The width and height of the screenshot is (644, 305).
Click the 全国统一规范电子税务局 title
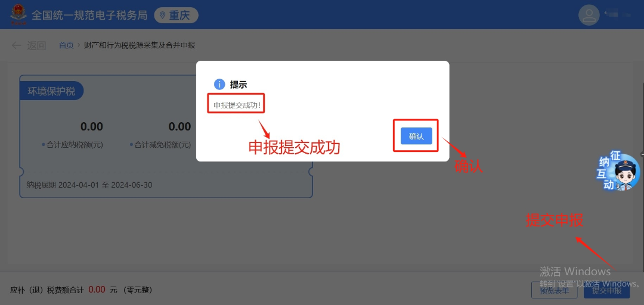(89, 15)
